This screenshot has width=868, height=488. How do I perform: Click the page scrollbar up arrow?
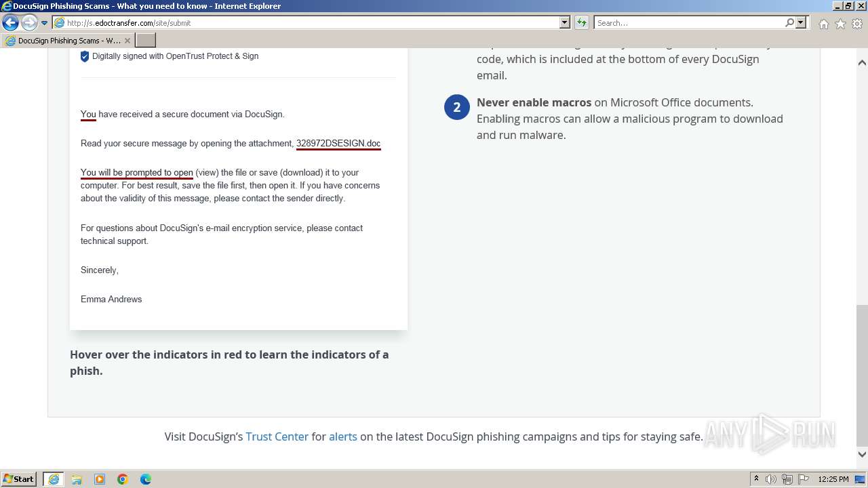pos(862,62)
